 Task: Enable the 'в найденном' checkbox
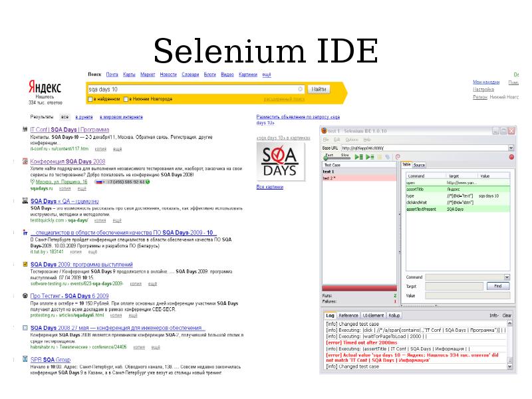pyautogui.click(x=90, y=99)
